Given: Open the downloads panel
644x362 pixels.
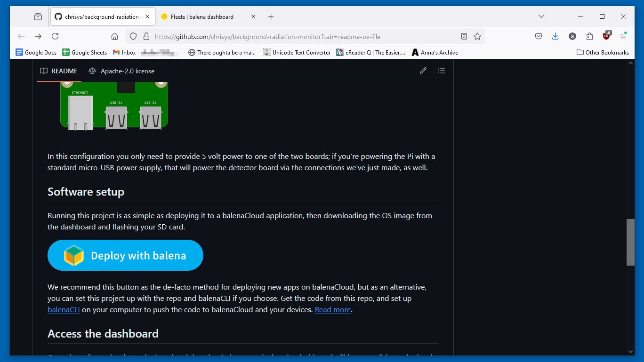Looking at the screenshot, I should coord(555,36).
